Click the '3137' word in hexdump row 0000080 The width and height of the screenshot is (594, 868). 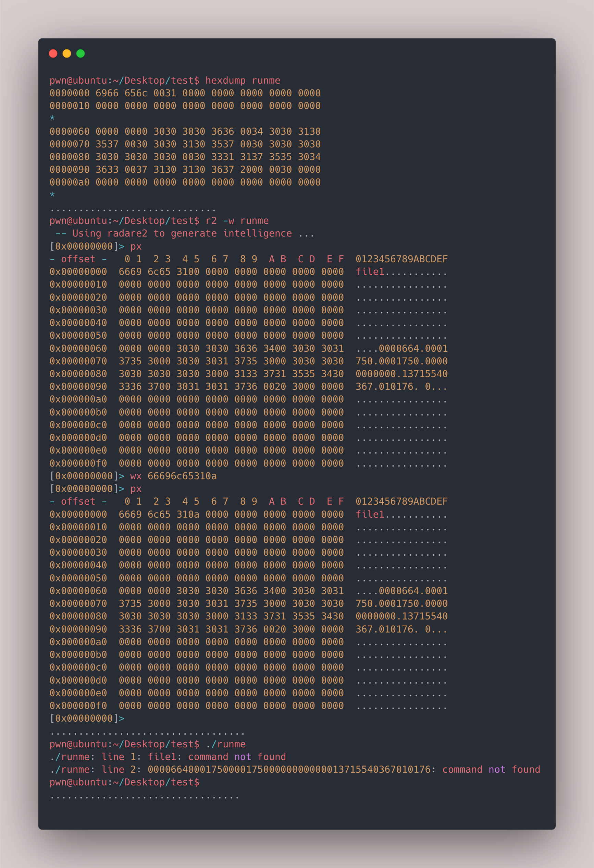(x=251, y=157)
